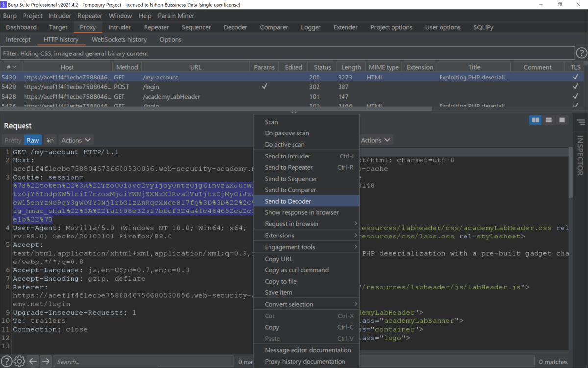The width and height of the screenshot is (588, 368).
Task: Expand the INSPECTOR side panel
Action: (580, 156)
